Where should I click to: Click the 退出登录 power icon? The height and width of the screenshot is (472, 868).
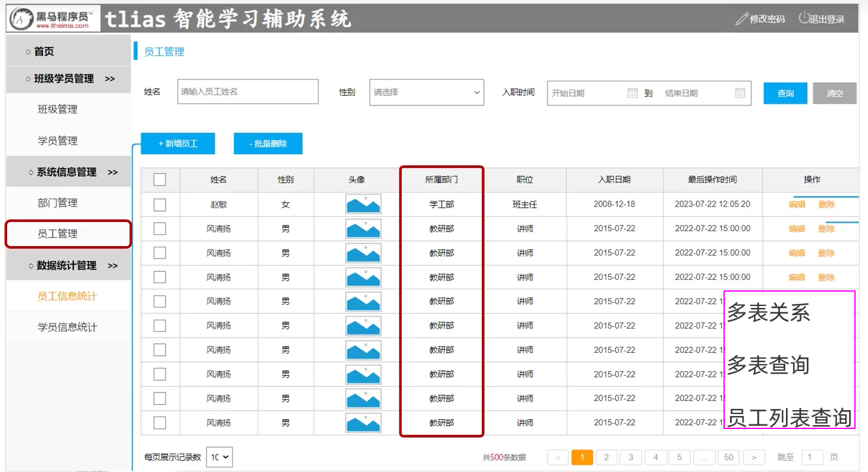tap(804, 18)
